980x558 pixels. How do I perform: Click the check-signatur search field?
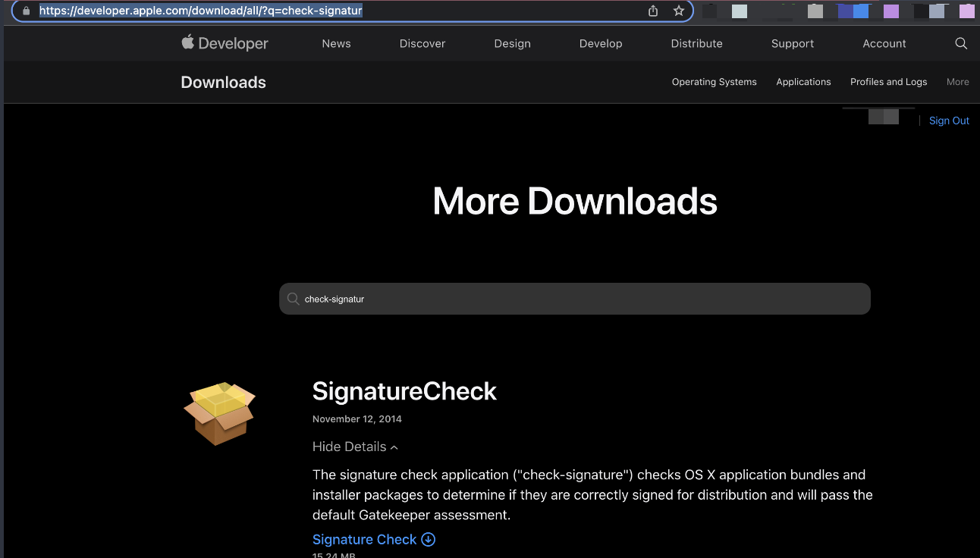(575, 299)
